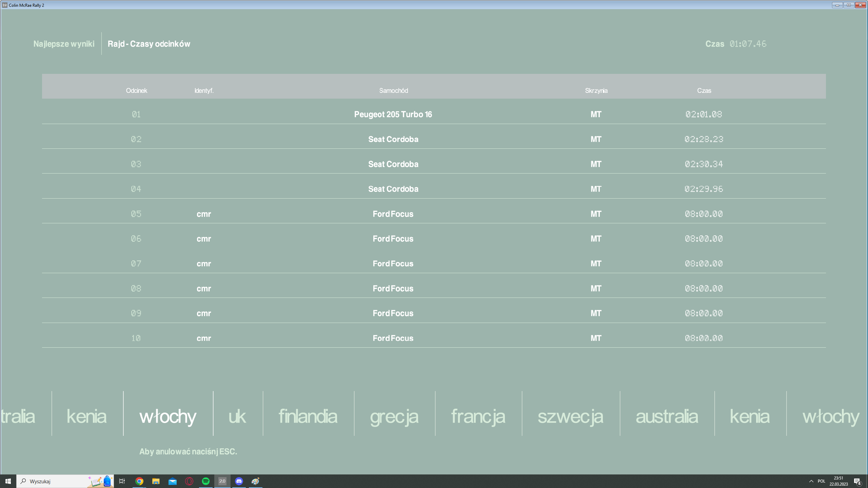Switch to Spotify from the taskbar
This screenshot has height=488, width=868.
click(x=206, y=481)
